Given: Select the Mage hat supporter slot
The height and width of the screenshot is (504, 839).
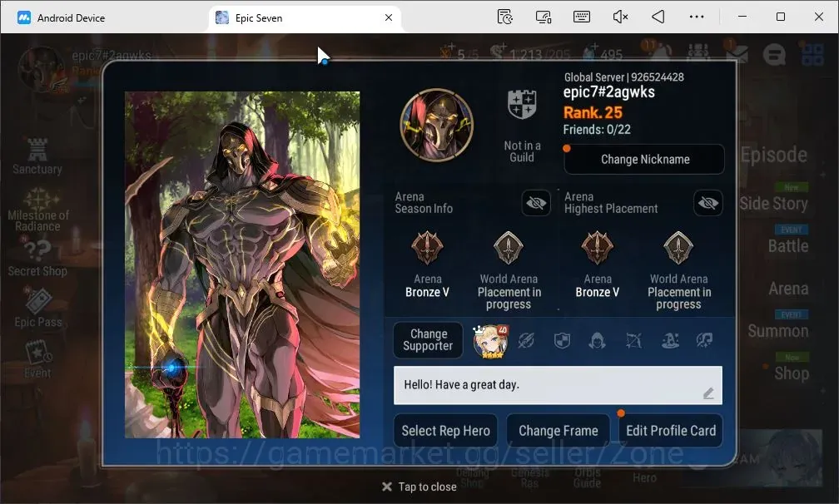Looking at the screenshot, I should (670, 340).
